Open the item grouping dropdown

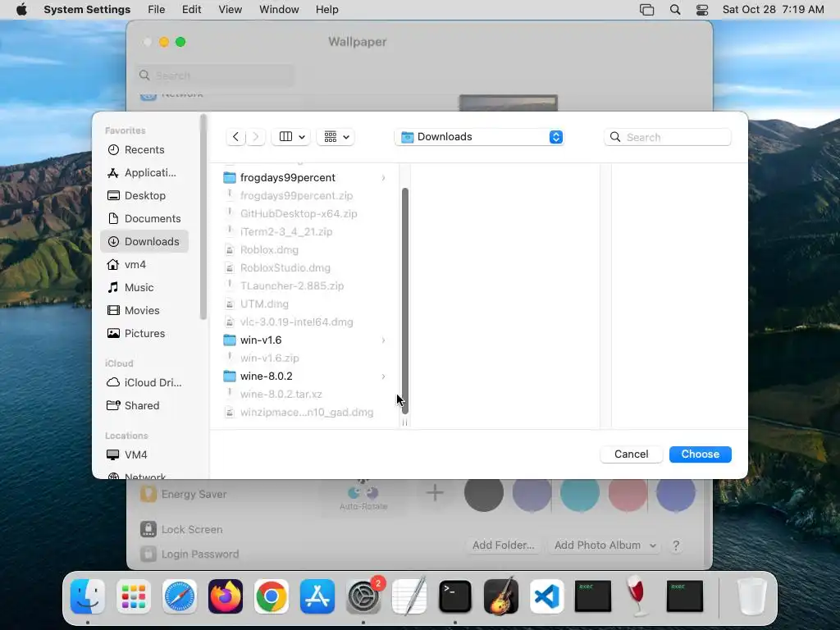click(336, 137)
